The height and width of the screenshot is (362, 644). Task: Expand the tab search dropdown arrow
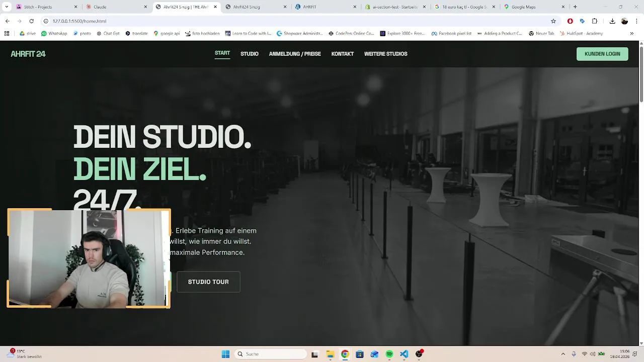(x=7, y=7)
